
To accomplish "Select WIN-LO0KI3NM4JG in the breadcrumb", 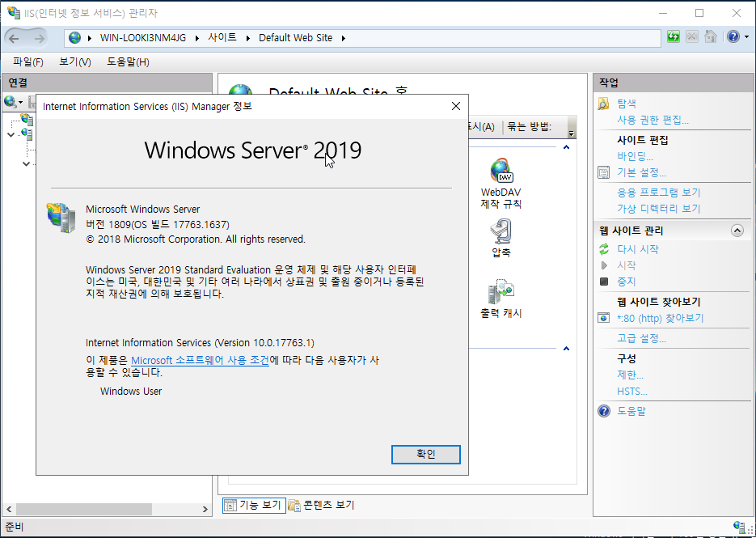I will [x=143, y=38].
